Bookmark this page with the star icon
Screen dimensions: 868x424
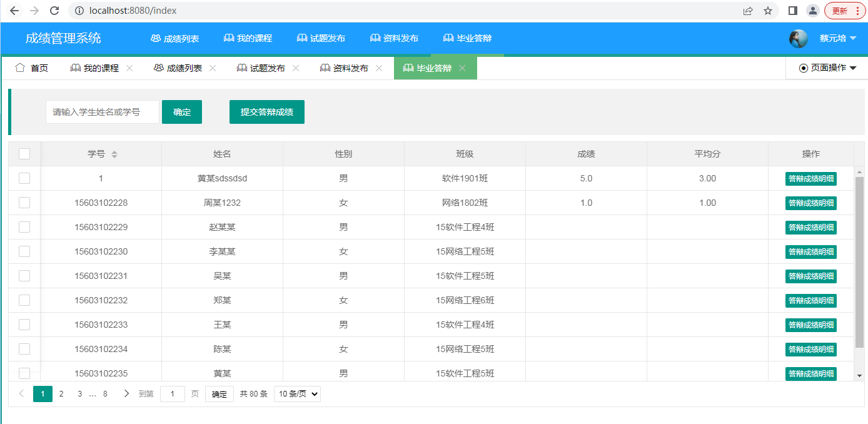[767, 11]
